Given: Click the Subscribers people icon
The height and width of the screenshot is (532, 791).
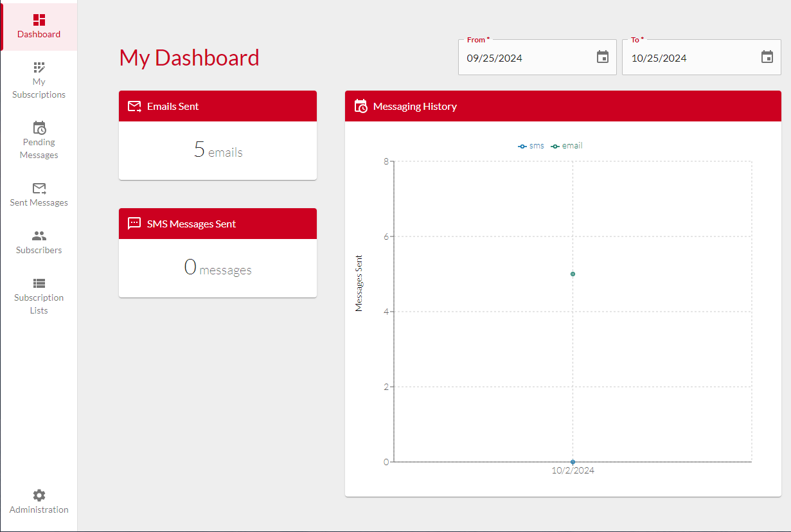Looking at the screenshot, I should 39,236.
